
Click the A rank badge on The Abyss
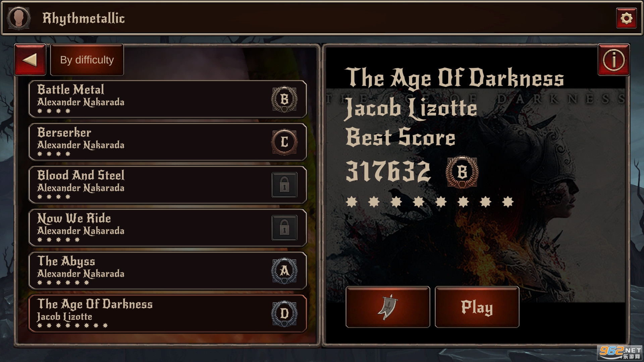pyautogui.click(x=284, y=271)
